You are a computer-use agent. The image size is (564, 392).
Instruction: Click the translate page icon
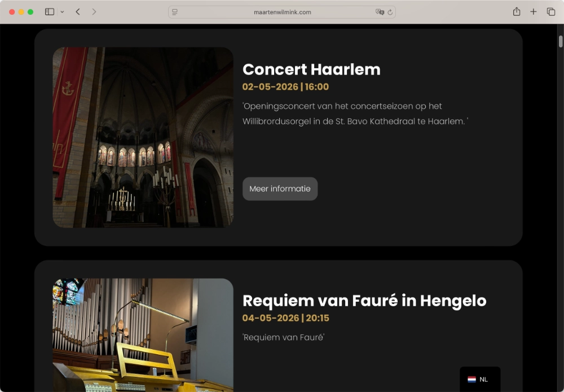click(x=380, y=12)
